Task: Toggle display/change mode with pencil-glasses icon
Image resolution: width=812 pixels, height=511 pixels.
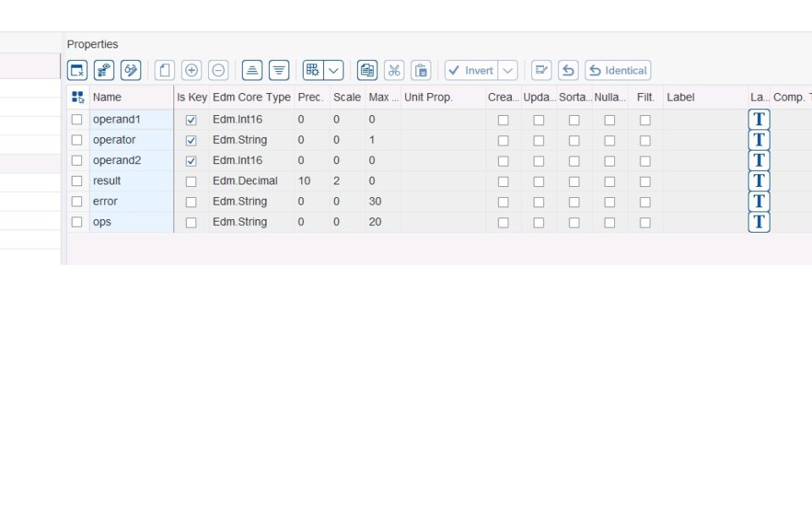Action: coord(131,70)
